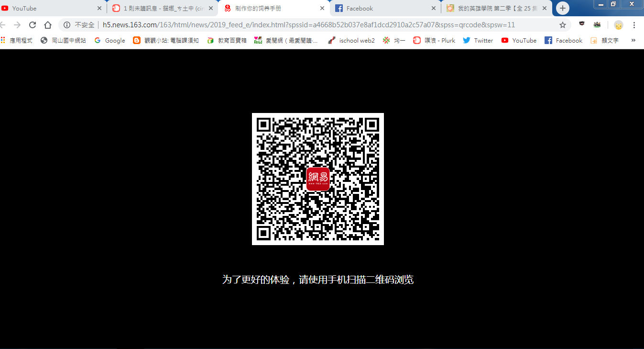Open the 噗浪 - Plurk bookmark

point(435,40)
